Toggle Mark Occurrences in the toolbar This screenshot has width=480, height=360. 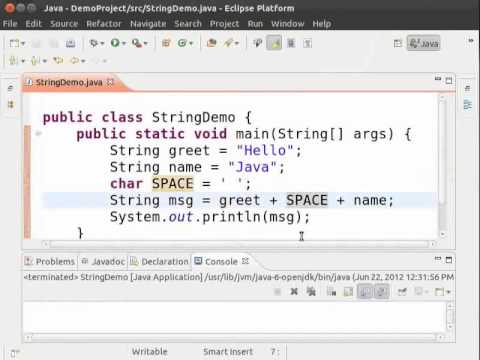tap(274, 43)
